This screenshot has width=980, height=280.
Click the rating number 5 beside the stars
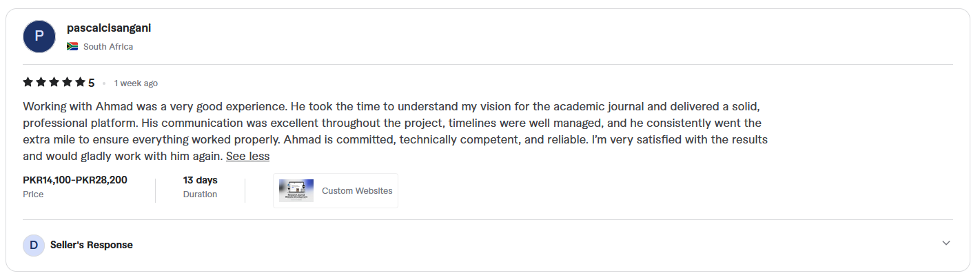point(92,83)
